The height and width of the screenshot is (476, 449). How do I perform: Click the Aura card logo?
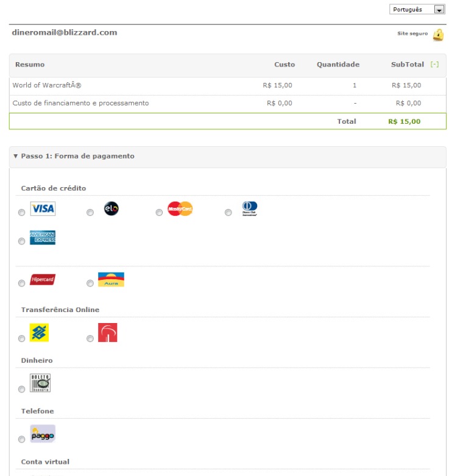(111, 280)
